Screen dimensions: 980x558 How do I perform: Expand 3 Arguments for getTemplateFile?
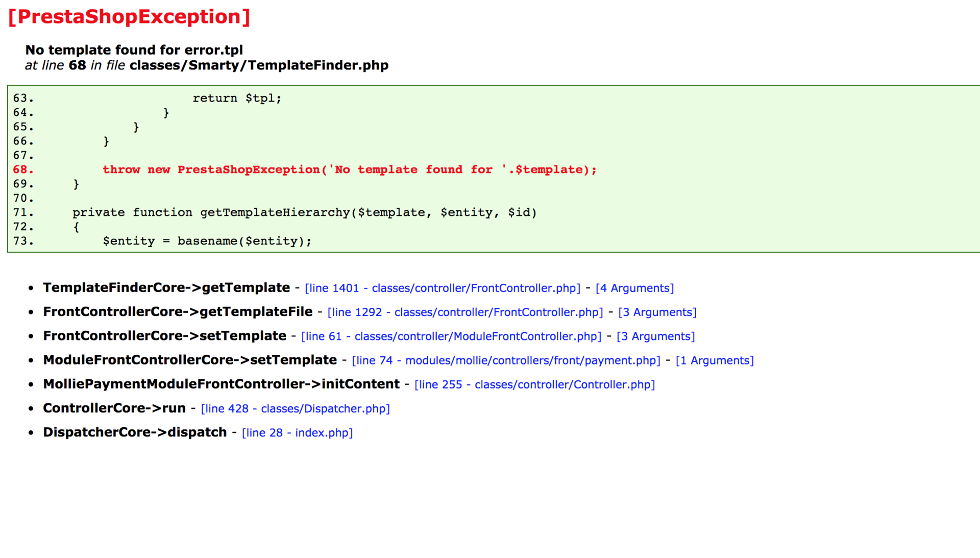pyautogui.click(x=657, y=312)
